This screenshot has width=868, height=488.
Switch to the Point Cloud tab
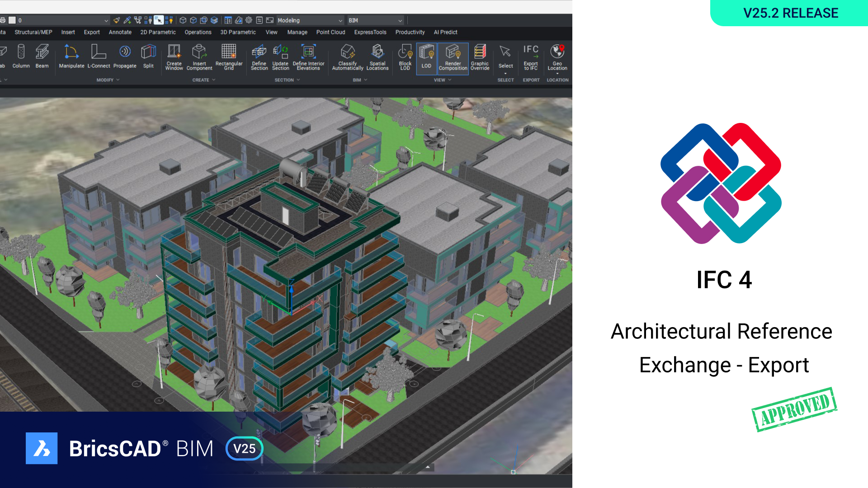(x=330, y=32)
